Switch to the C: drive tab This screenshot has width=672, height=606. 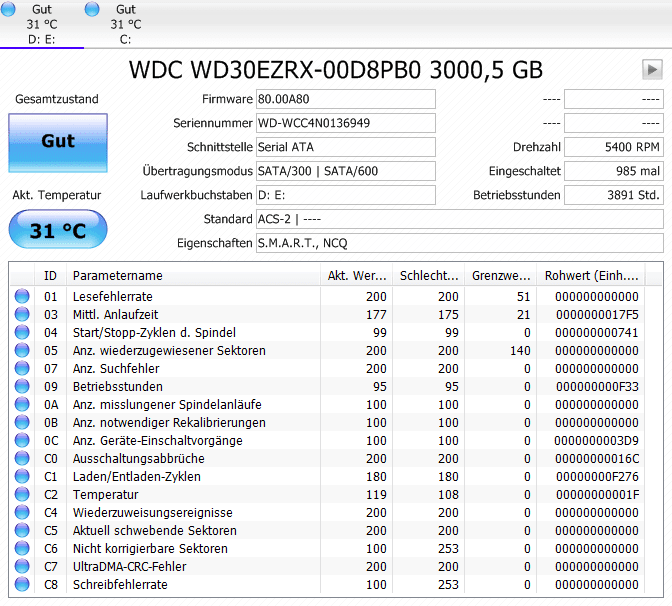pos(126,24)
